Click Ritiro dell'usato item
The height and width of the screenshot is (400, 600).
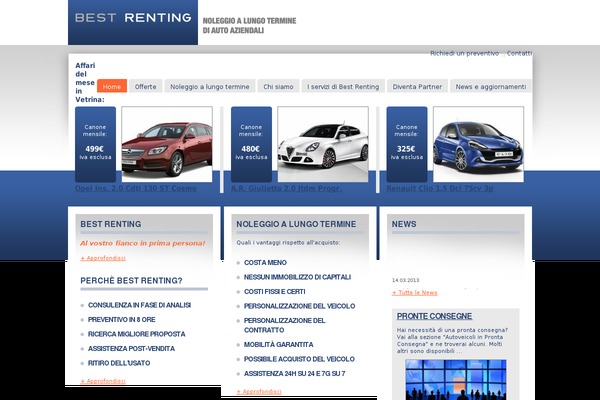pyautogui.click(x=119, y=363)
